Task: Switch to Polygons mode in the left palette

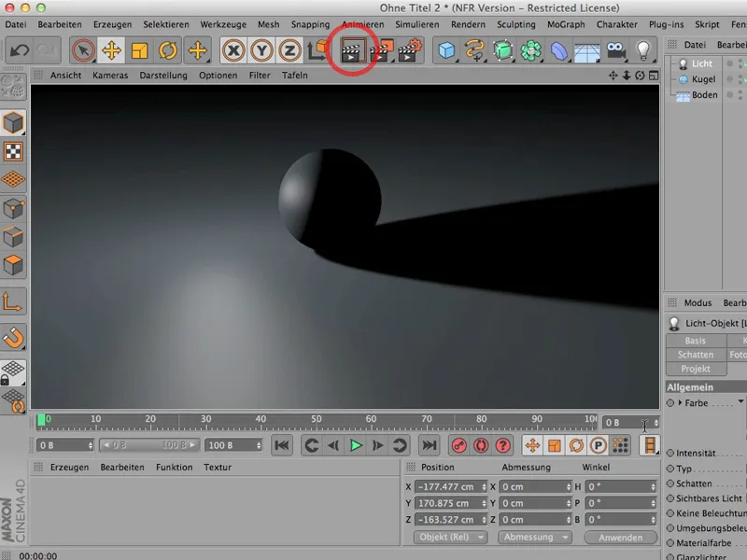Action: tap(13, 265)
